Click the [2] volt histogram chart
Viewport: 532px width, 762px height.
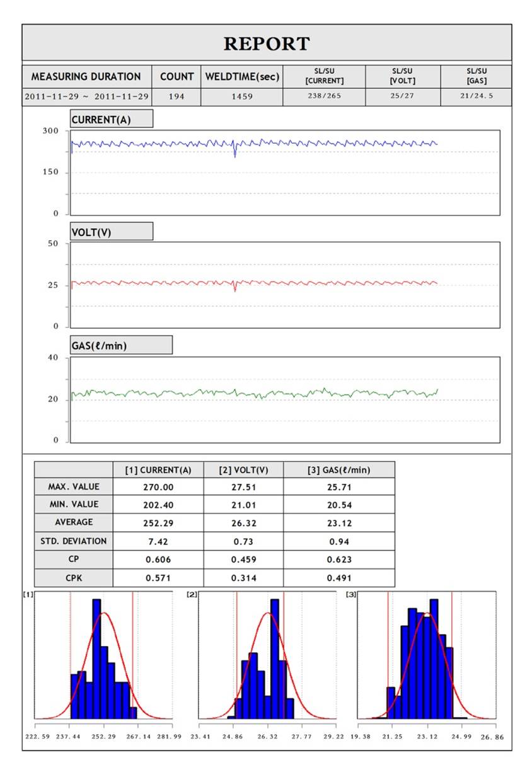(x=267, y=655)
